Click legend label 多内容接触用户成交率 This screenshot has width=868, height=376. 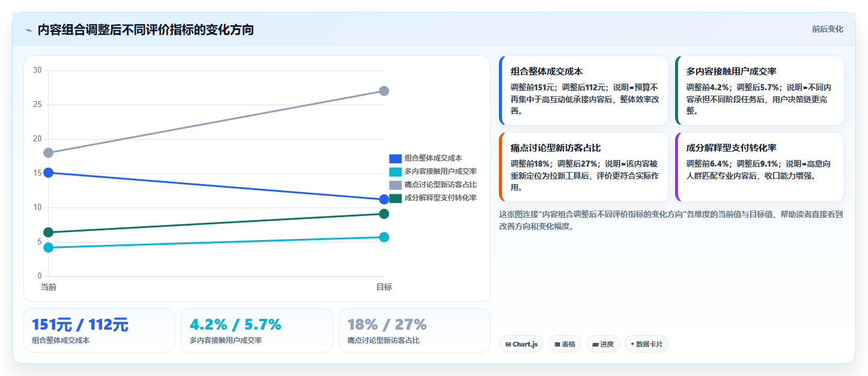tap(441, 171)
